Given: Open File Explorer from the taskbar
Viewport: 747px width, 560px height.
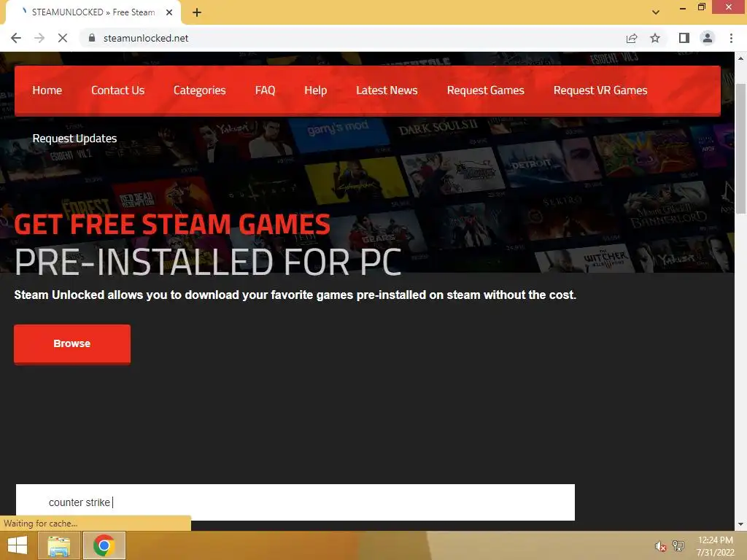Looking at the screenshot, I should (58, 545).
